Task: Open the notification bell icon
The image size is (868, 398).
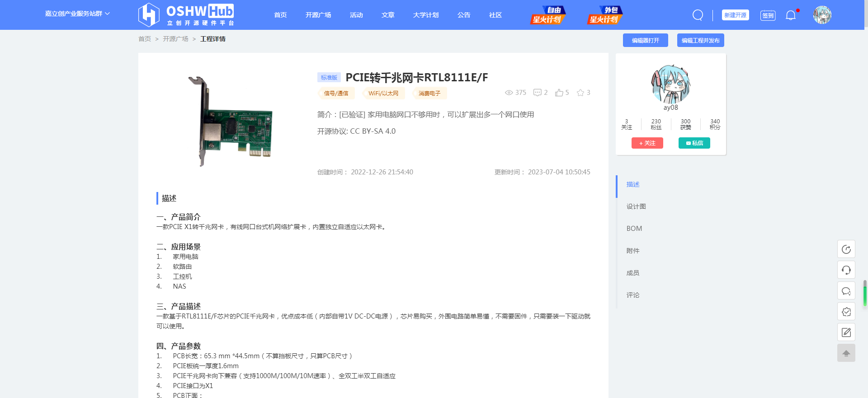Action: coord(791,15)
